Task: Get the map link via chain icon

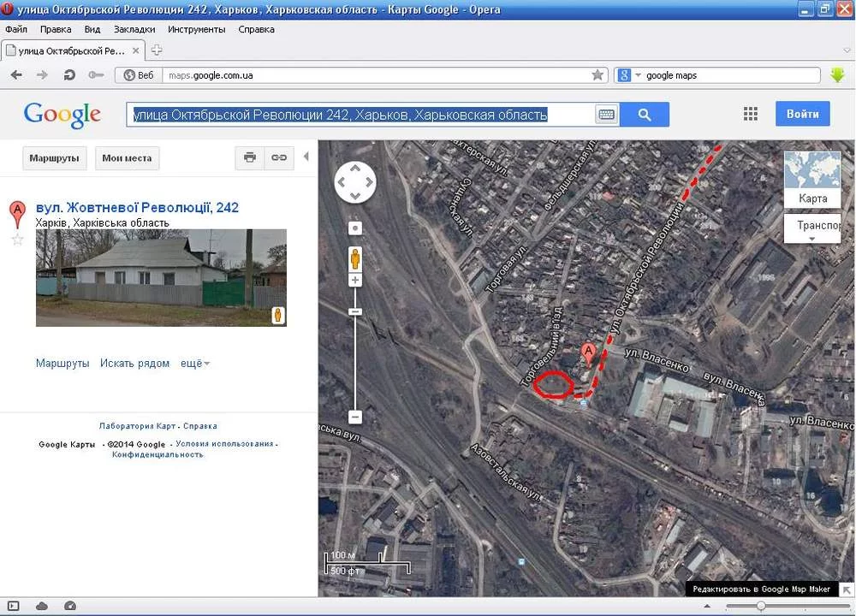Action: 279,157
